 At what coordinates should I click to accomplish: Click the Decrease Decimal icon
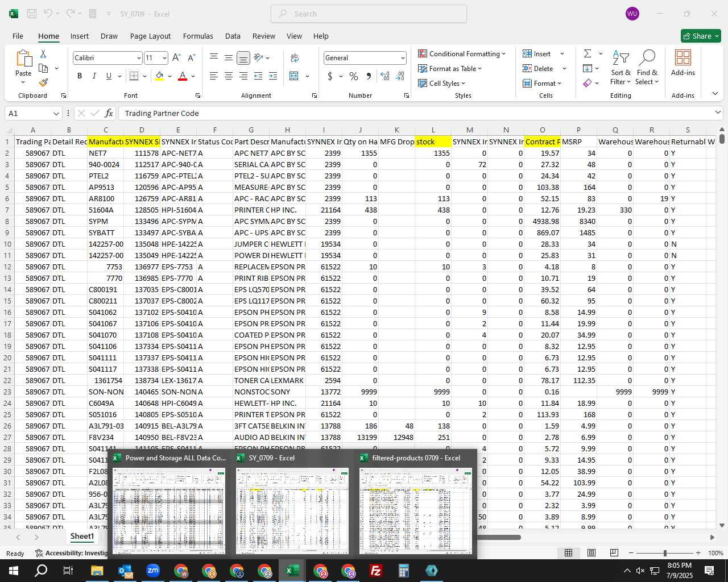(400, 76)
